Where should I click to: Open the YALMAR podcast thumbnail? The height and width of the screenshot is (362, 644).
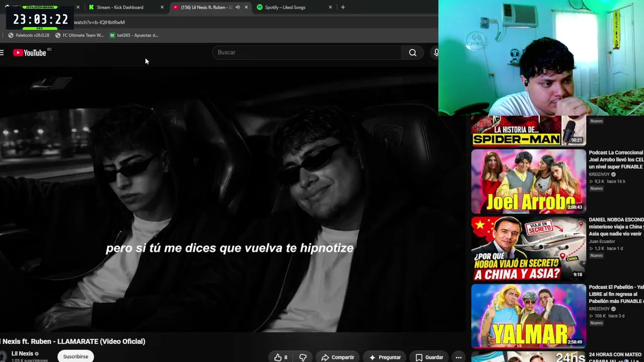529,316
